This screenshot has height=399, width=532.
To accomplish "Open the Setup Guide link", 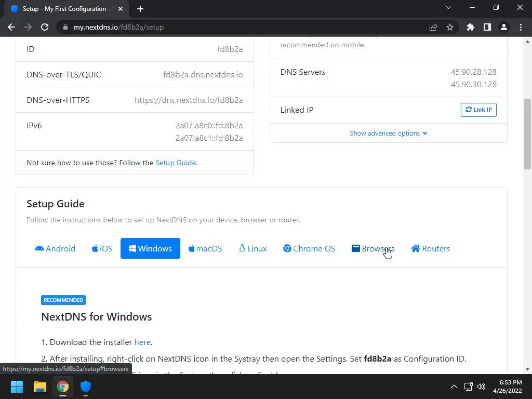I will tap(176, 163).
